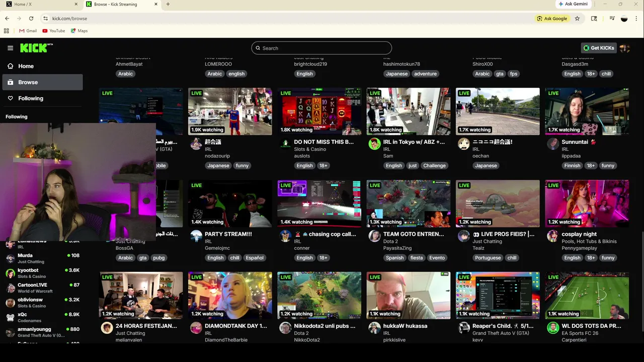
Task: Open CartoonL1VE in the following list
Action: point(42,288)
